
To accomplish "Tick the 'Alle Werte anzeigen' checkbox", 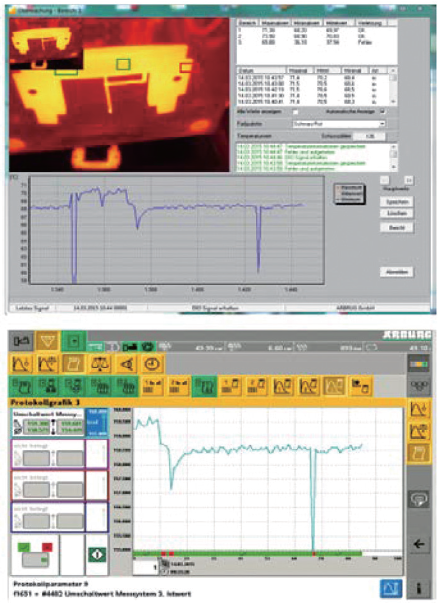I will (x=295, y=112).
